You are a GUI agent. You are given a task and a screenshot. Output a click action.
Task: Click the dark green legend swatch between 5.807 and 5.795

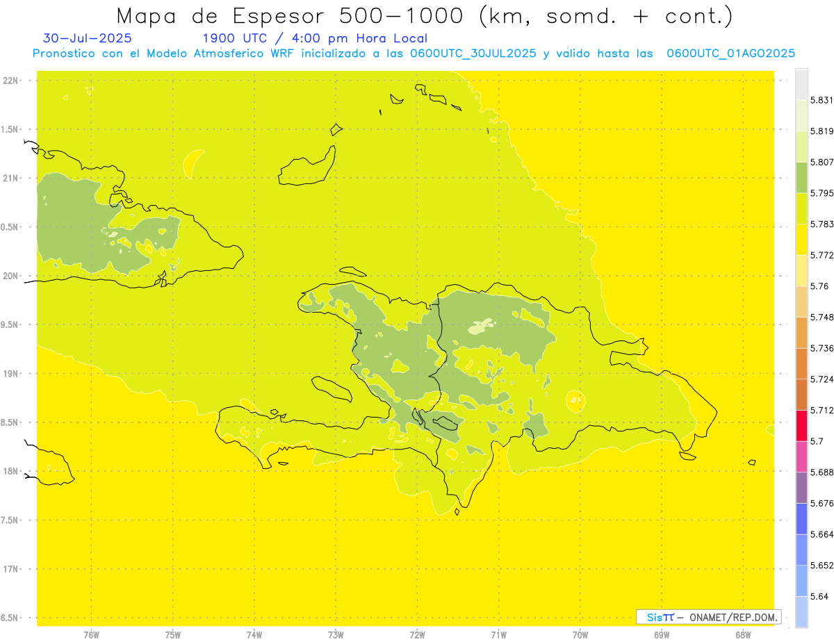click(801, 178)
